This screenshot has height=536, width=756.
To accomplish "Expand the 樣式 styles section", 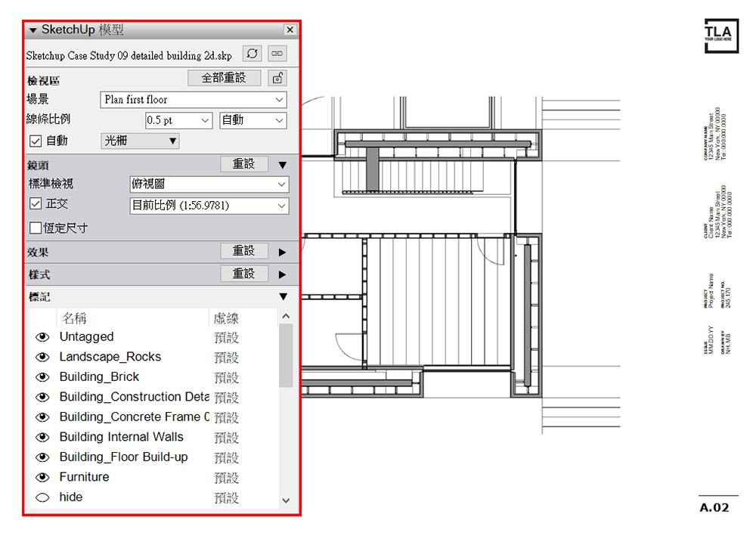I will [283, 274].
